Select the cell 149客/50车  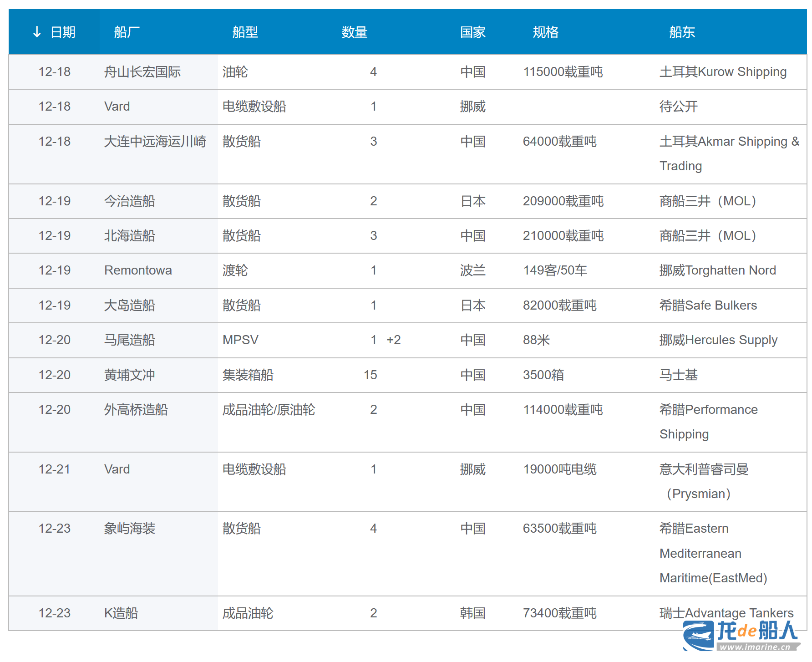(x=555, y=270)
